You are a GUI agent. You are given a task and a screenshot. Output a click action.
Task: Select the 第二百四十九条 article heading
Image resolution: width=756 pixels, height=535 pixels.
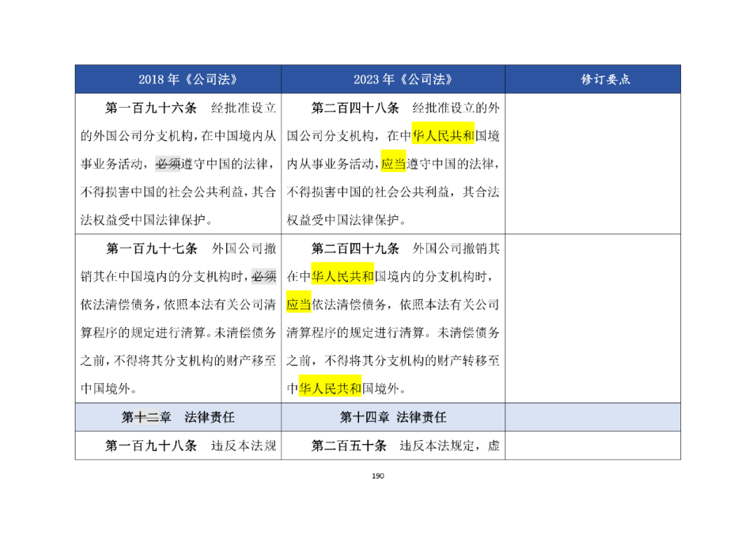tap(355, 249)
